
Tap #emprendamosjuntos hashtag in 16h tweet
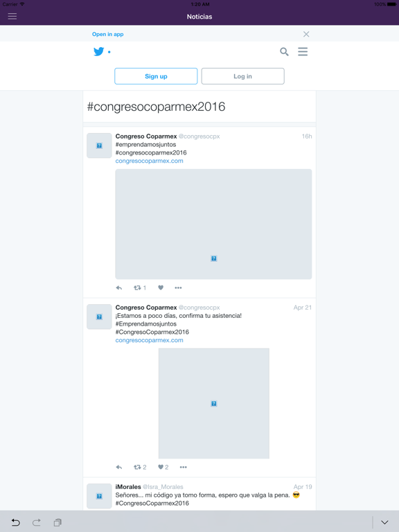tap(145, 145)
